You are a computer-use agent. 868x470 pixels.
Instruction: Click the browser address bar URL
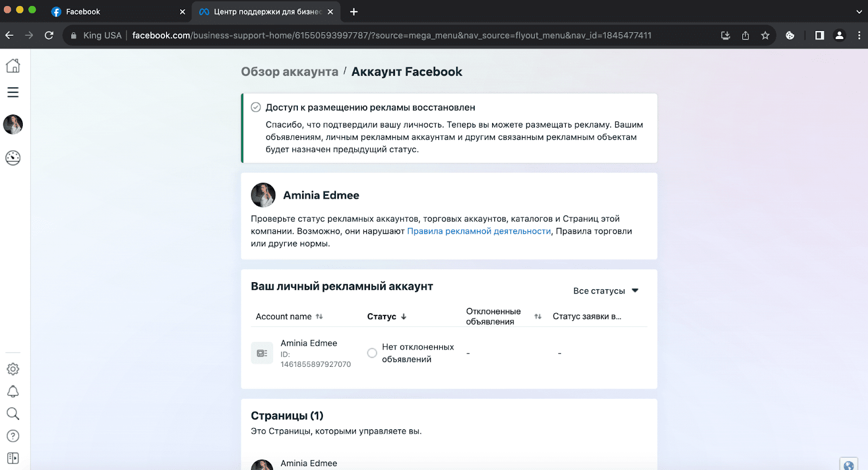pos(392,35)
